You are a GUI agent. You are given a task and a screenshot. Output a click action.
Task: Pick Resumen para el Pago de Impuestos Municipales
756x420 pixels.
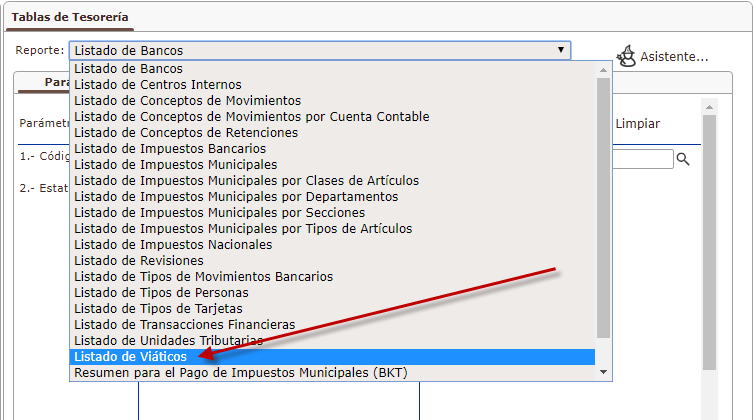tap(332, 373)
